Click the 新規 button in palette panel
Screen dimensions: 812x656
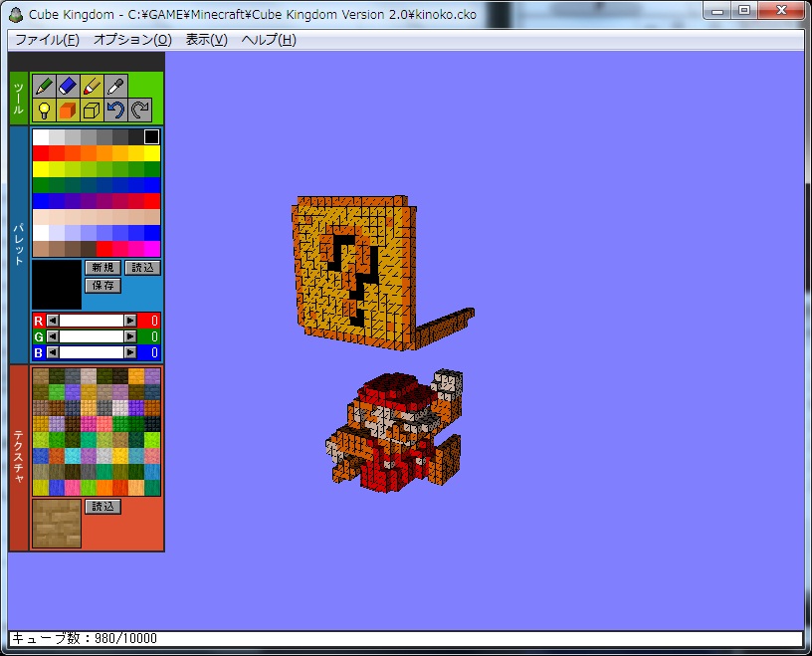102,268
